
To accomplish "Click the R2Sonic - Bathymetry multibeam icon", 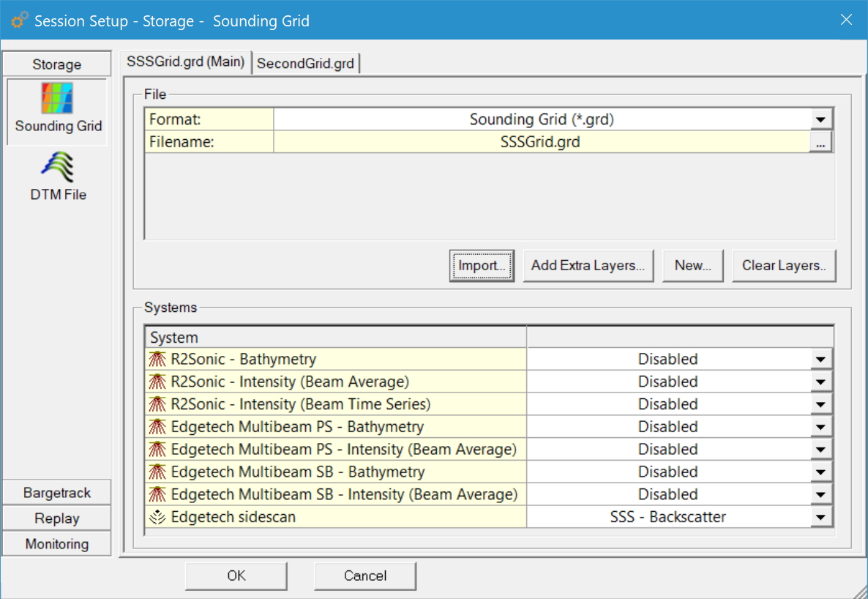I will point(157,360).
